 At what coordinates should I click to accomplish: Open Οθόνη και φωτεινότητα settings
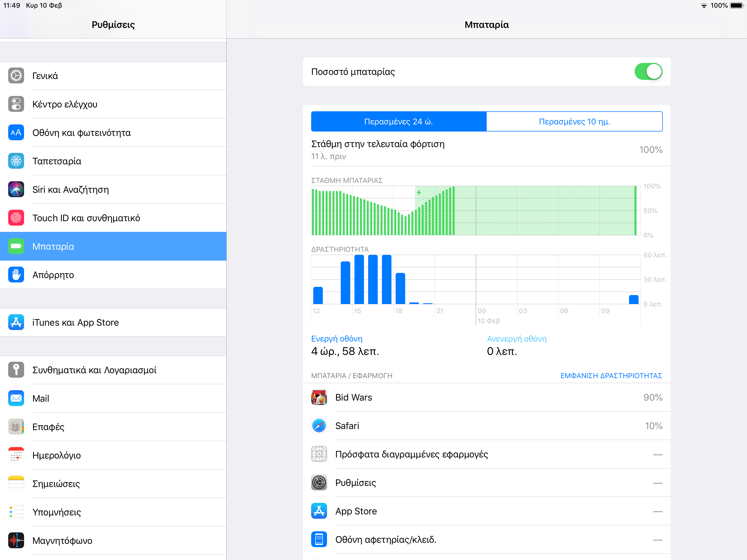click(82, 133)
